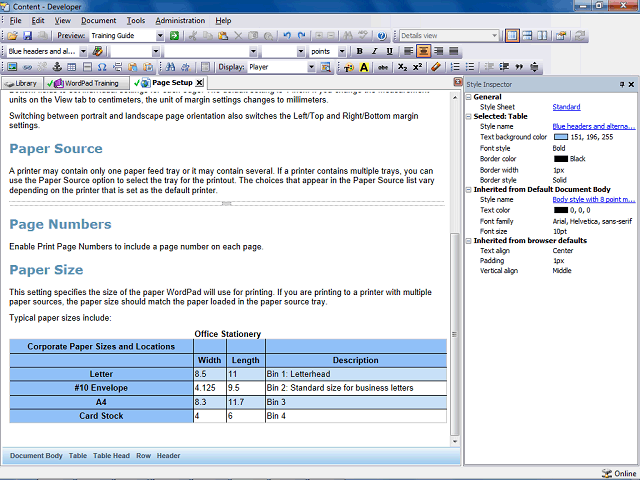Insert a hyperlink with chain icon

(x=27, y=67)
